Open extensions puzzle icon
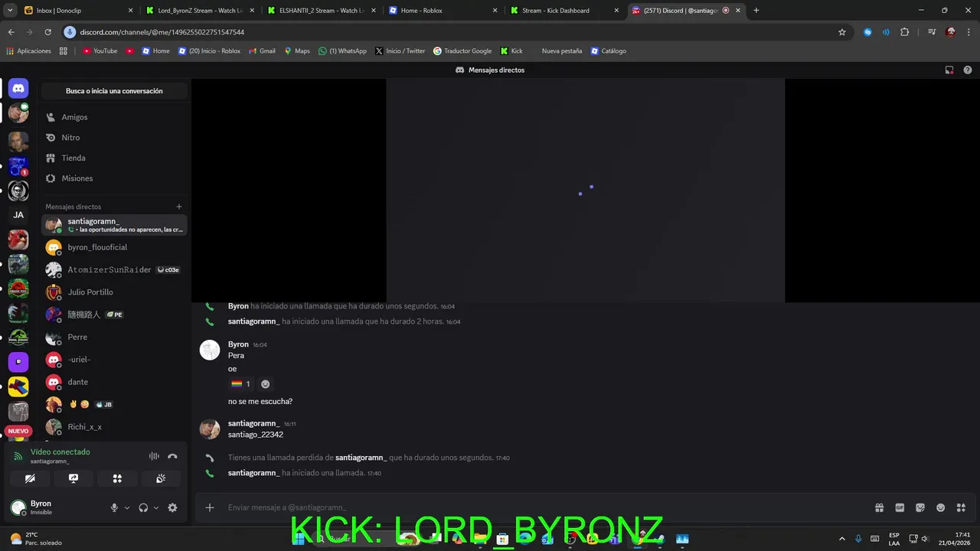Screen dimensions: 980x551 [x=904, y=32]
